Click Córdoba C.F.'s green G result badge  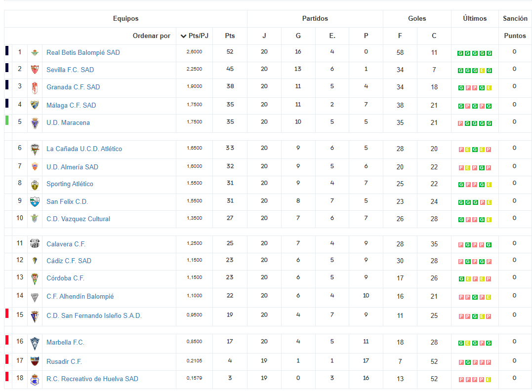[461, 279]
